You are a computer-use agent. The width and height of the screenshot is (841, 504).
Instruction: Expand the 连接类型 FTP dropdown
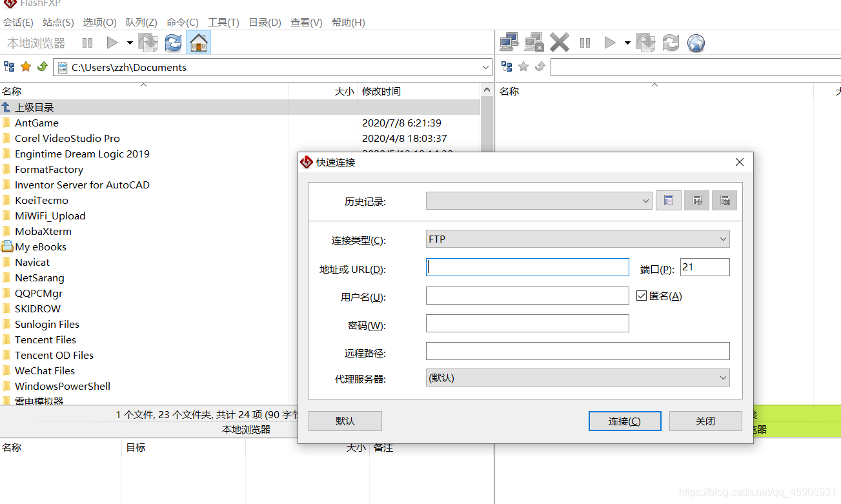point(578,239)
